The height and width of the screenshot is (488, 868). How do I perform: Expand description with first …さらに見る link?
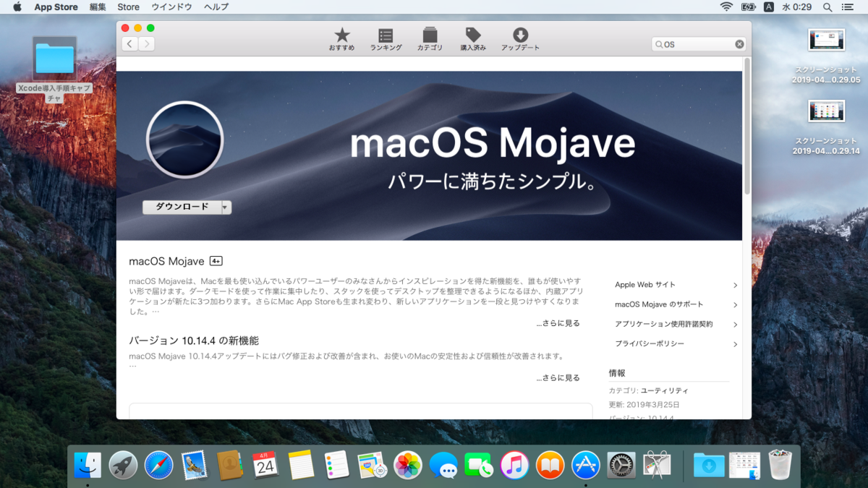pyautogui.click(x=558, y=323)
